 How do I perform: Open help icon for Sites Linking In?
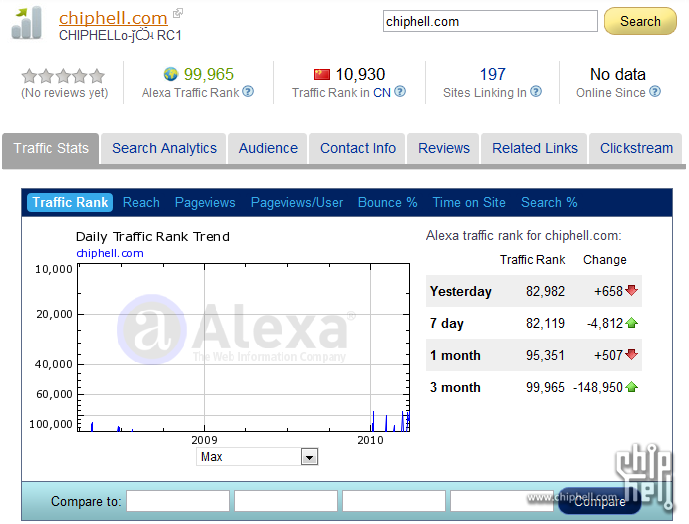[536, 91]
